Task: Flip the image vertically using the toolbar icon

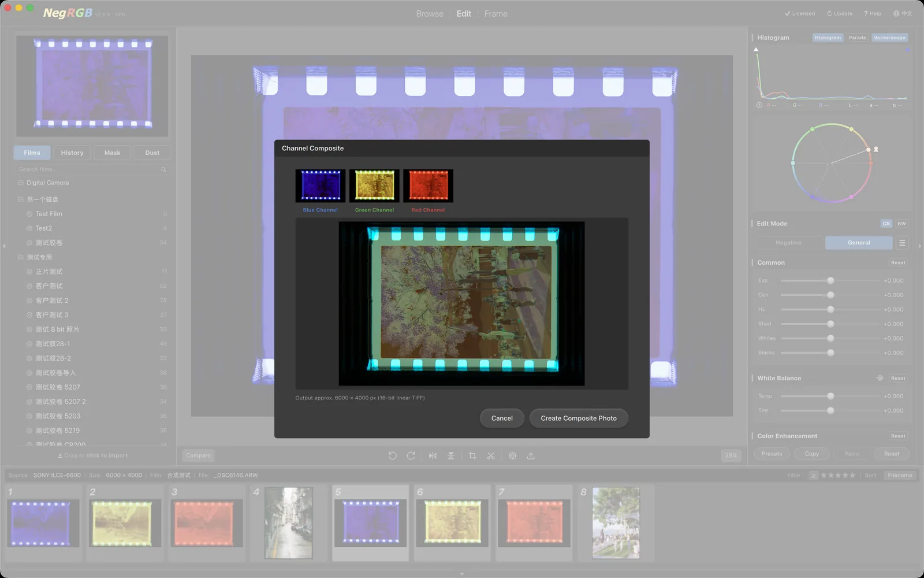Action: [451, 455]
